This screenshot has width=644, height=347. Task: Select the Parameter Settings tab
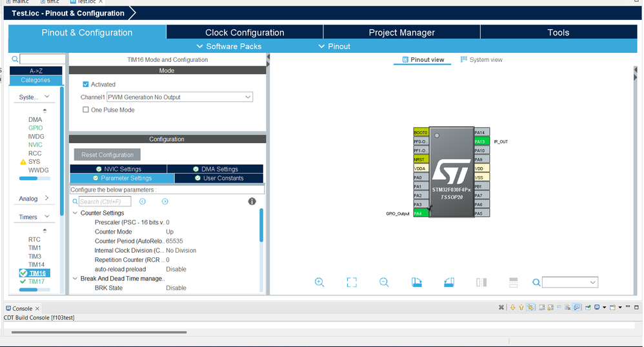[x=122, y=178]
